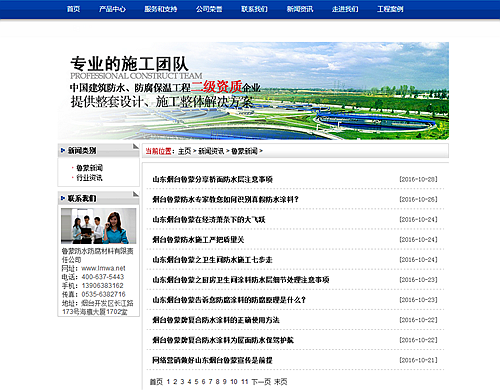Open 联系我们 in the top navigation bar
This screenshot has width=500, height=390.
(x=254, y=9)
